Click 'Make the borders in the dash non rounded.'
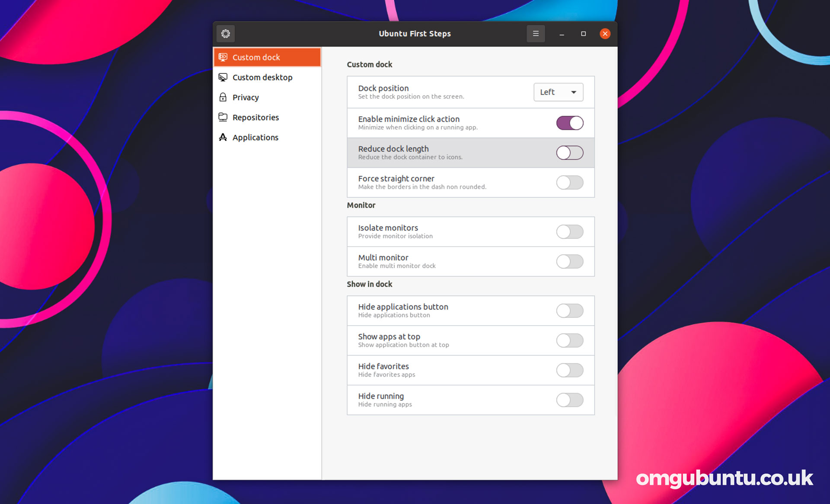830x504 pixels. point(422,187)
